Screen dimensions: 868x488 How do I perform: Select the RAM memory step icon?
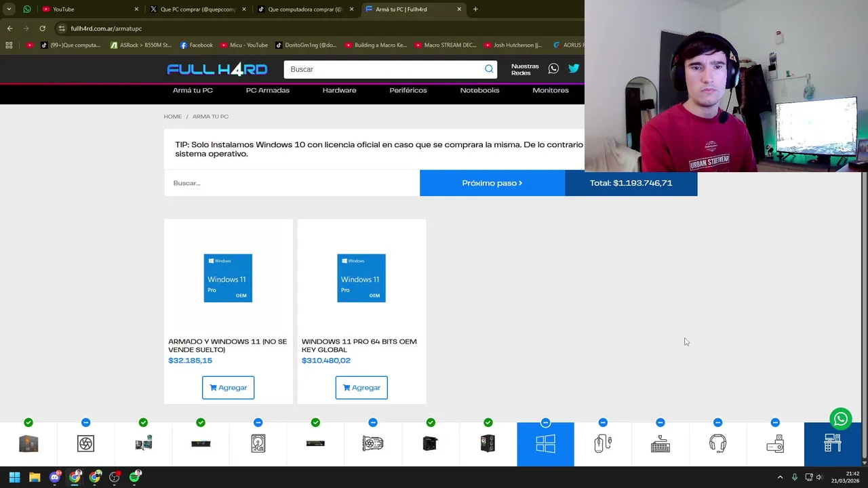(201, 444)
